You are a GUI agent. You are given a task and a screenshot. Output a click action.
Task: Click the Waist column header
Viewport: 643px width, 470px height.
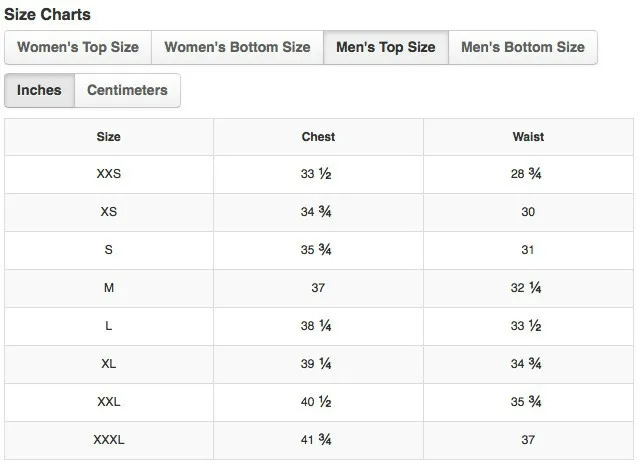tap(528, 137)
